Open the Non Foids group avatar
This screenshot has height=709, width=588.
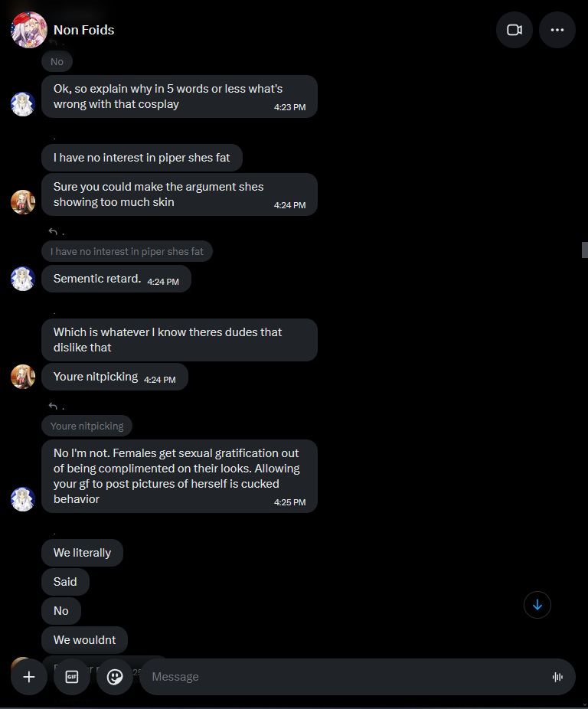tap(29, 30)
